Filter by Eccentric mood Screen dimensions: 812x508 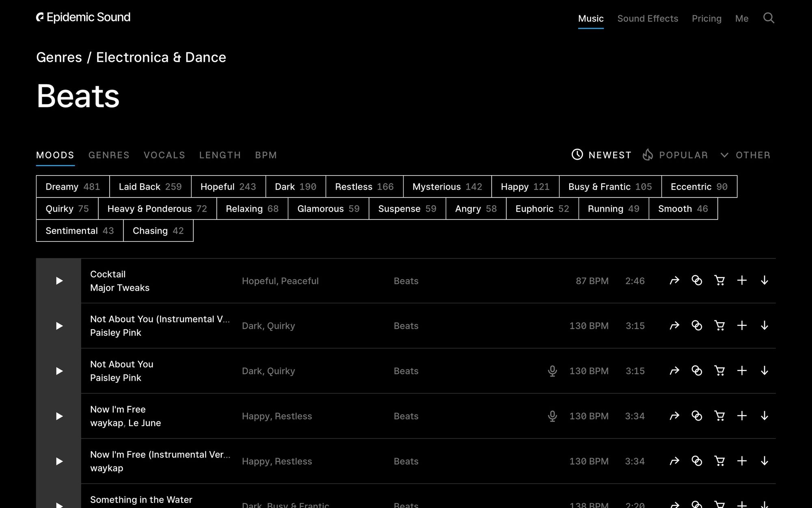[699, 187]
